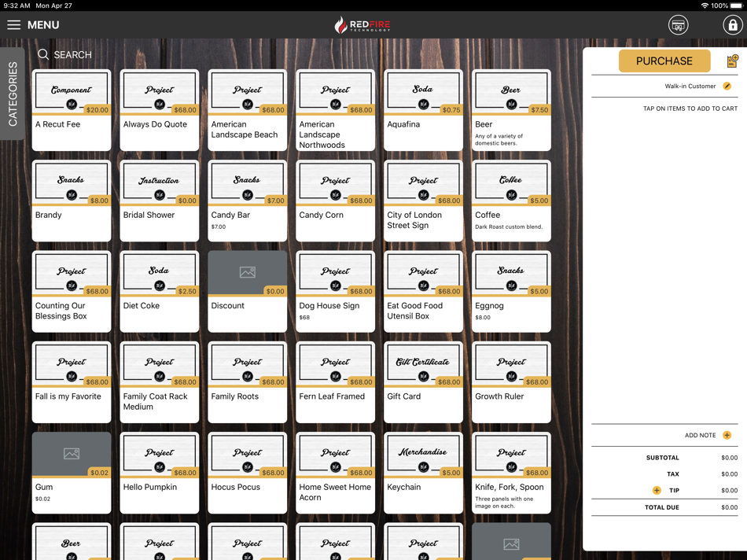Add Gift Card to cart
This screenshot has height=560, width=747.
coord(423,382)
